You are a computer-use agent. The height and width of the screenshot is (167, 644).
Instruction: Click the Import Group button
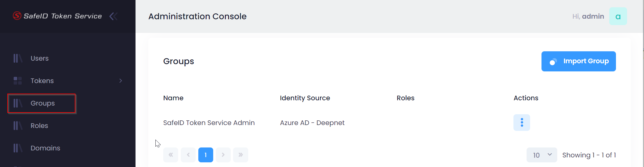point(578,61)
